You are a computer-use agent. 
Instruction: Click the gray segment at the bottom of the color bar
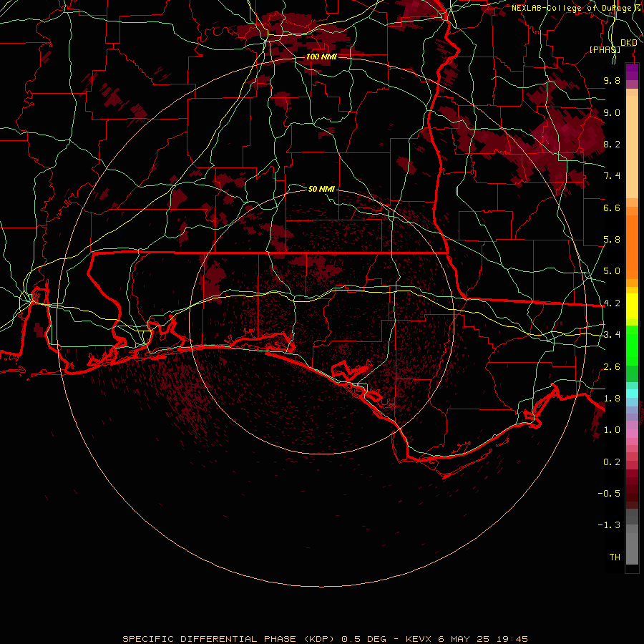(x=632, y=545)
